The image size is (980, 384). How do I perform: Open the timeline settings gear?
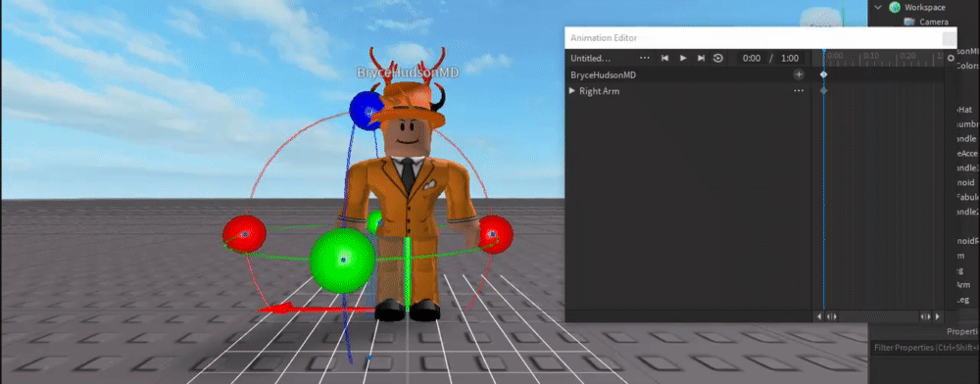point(952,58)
